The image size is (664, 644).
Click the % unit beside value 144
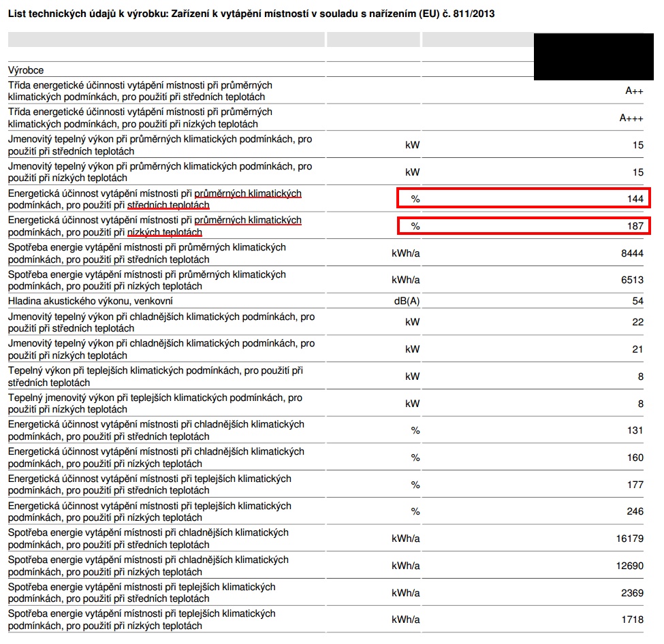click(415, 199)
